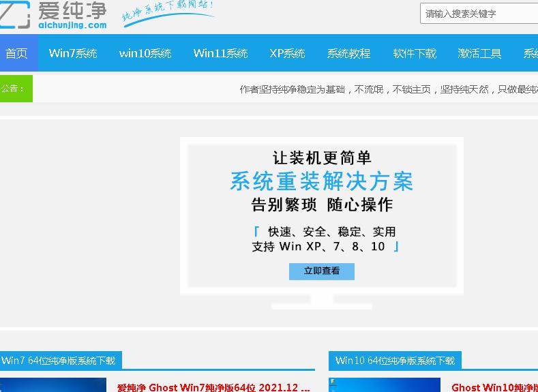Select Win11系统 in the navigation bar
Screen dimensions: 538x392
(x=220, y=53)
